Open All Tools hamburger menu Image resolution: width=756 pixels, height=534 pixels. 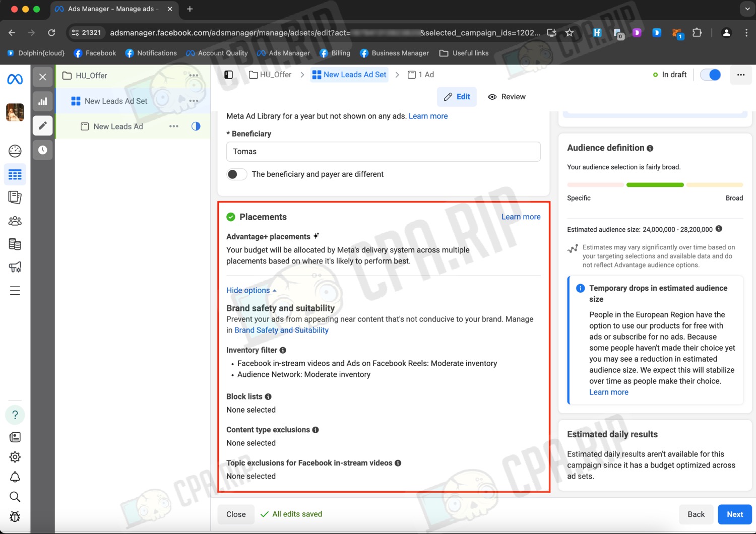click(x=15, y=291)
